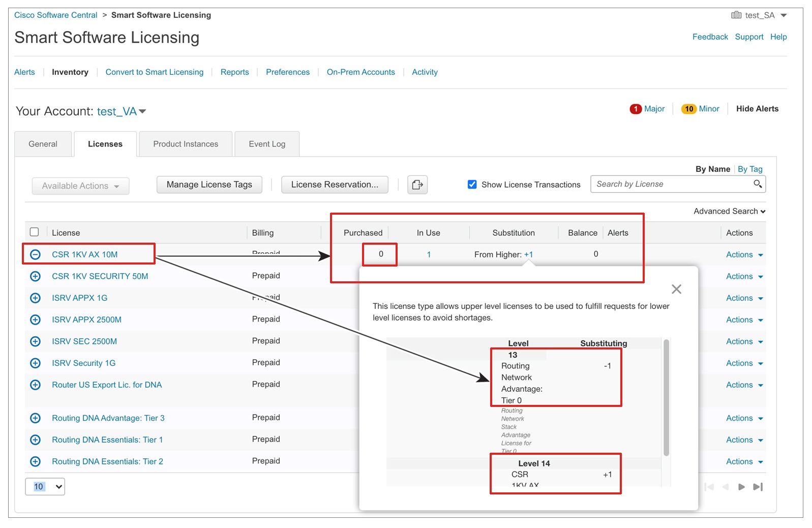
Task: Open Convert to Smart Licensing
Action: (x=155, y=72)
